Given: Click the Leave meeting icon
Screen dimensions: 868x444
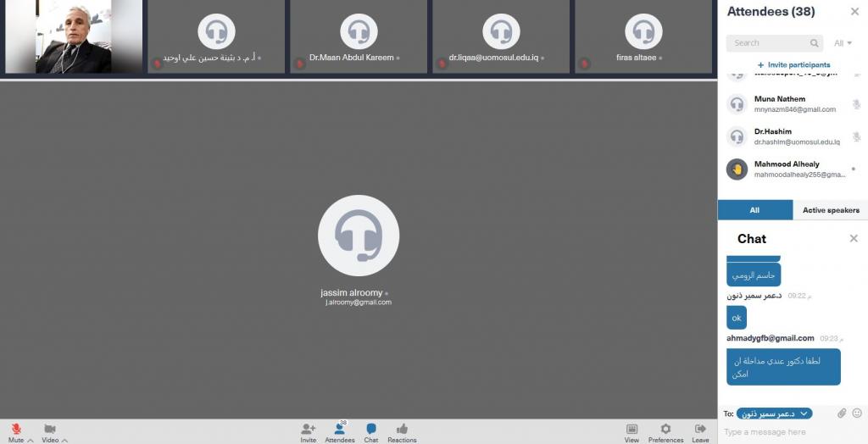Looking at the screenshot, I should click(x=700, y=430).
